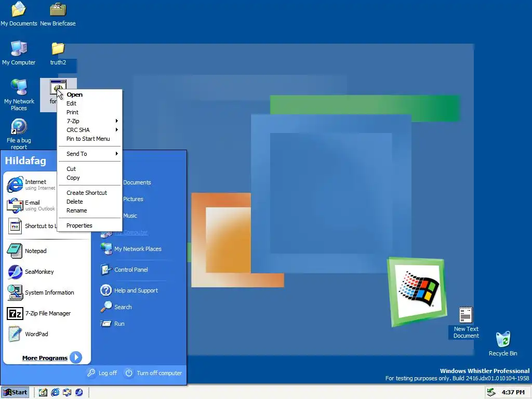Click Internet Explorer quick launch icon
The width and height of the screenshot is (532, 399).
coord(55,392)
